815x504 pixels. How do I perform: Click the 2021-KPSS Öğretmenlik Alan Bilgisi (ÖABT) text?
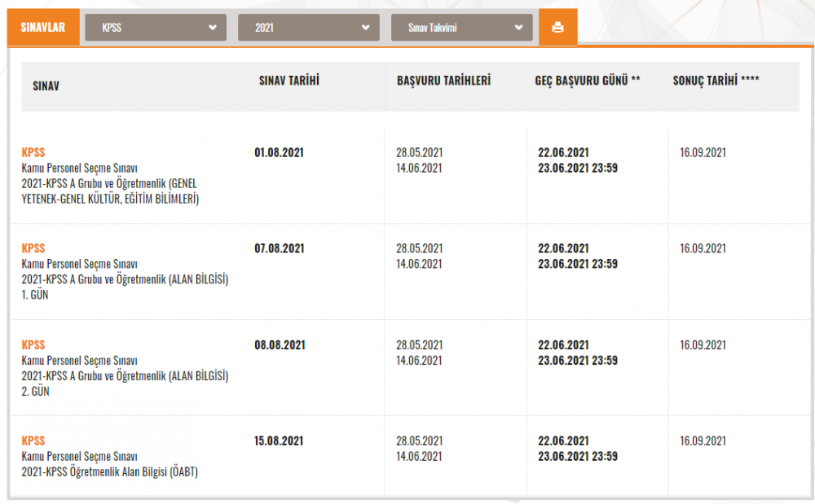coord(109,471)
